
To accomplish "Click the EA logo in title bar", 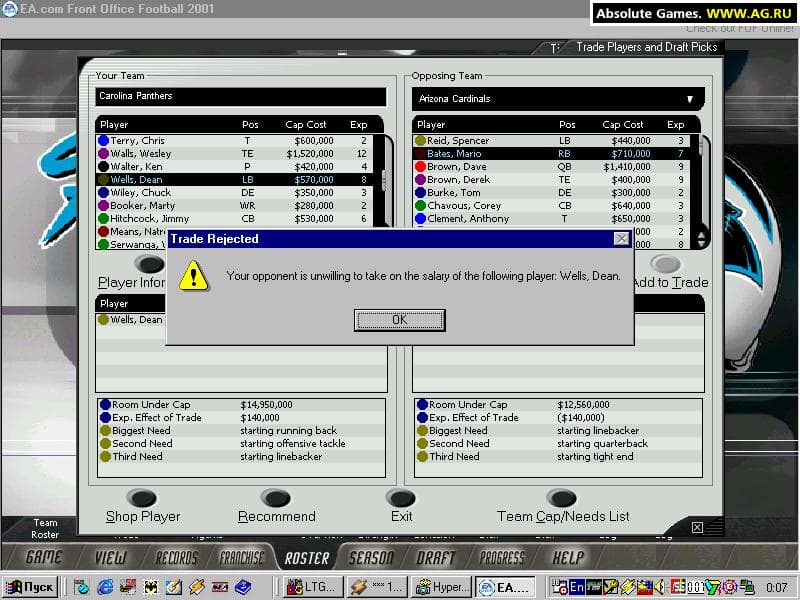I will 10,9.
